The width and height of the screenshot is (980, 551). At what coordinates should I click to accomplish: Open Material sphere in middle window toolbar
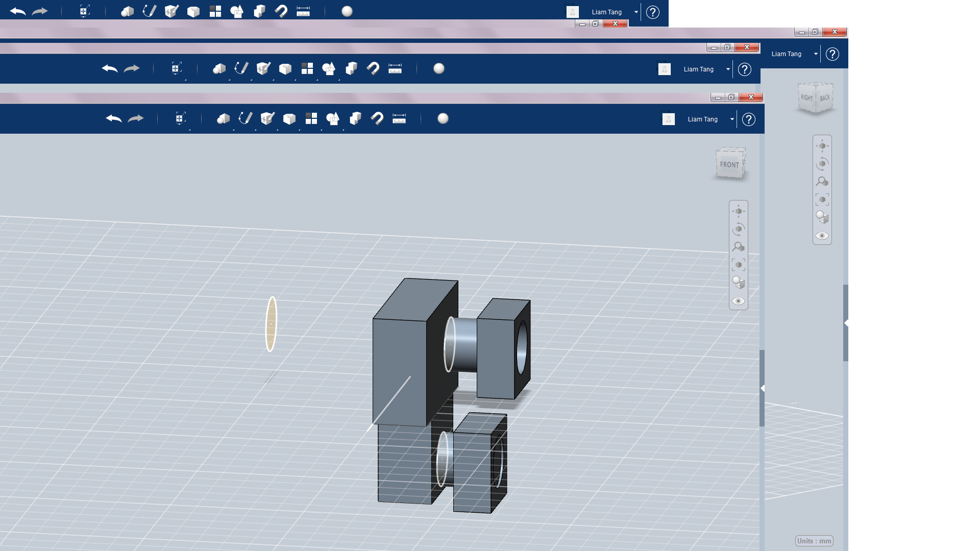pyautogui.click(x=439, y=68)
